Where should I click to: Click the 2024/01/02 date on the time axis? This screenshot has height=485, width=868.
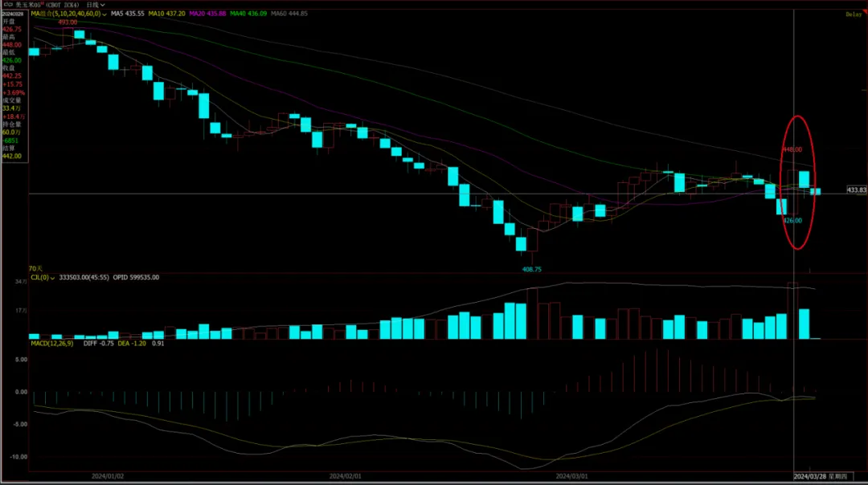(108, 476)
